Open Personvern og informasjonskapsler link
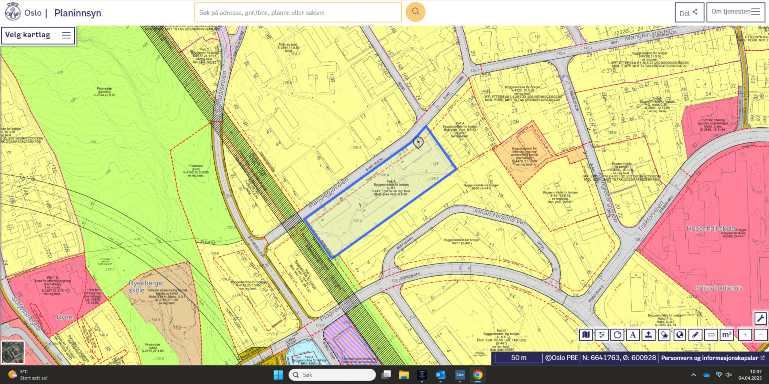This screenshot has width=769, height=384. click(709, 358)
